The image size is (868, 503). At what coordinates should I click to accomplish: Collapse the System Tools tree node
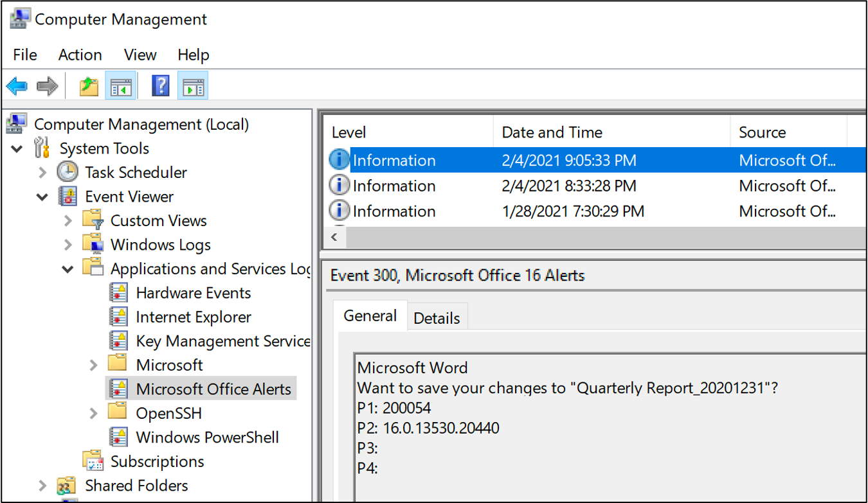(17, 148)
